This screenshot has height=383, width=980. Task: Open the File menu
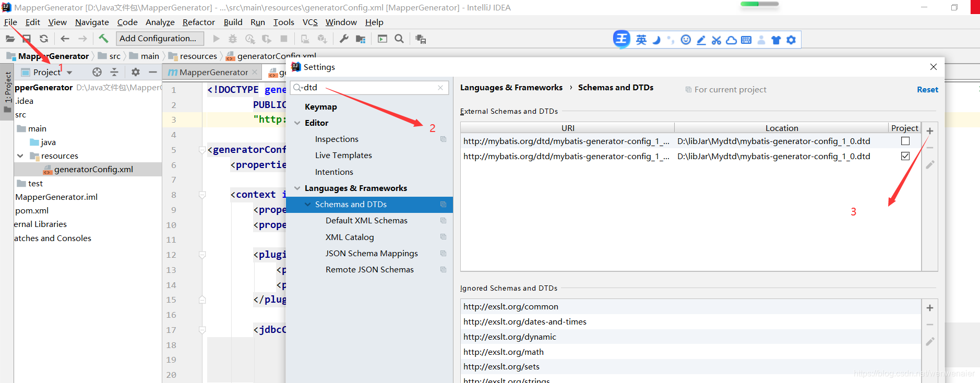(x=10, y=22)
